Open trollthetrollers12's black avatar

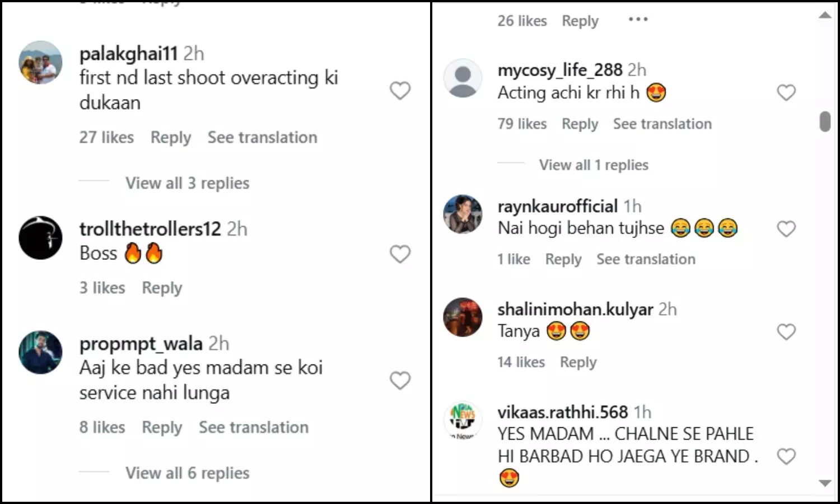(x=40, y=237)
